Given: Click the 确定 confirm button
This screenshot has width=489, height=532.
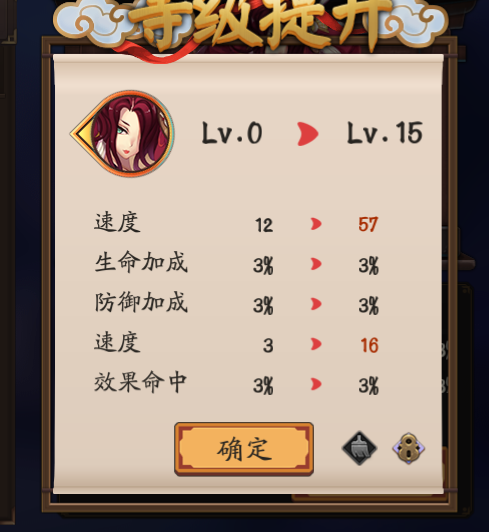Looking at the screenshot, I should click(x=244, y=449).
